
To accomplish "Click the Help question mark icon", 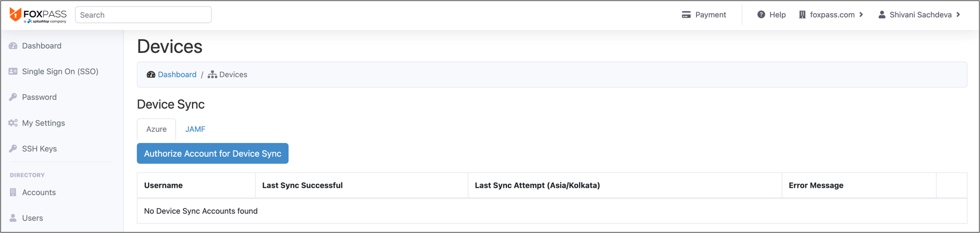I will pos(761,15).
